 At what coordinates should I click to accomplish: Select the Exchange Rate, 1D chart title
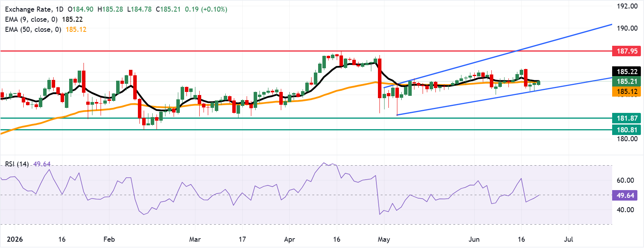(x=34, y=9)
